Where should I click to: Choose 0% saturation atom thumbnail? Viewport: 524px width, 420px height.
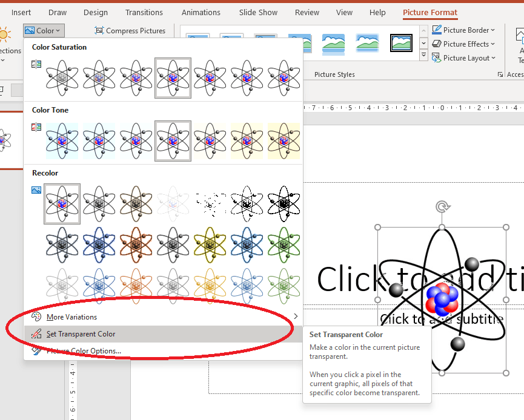tap(62, 78)
